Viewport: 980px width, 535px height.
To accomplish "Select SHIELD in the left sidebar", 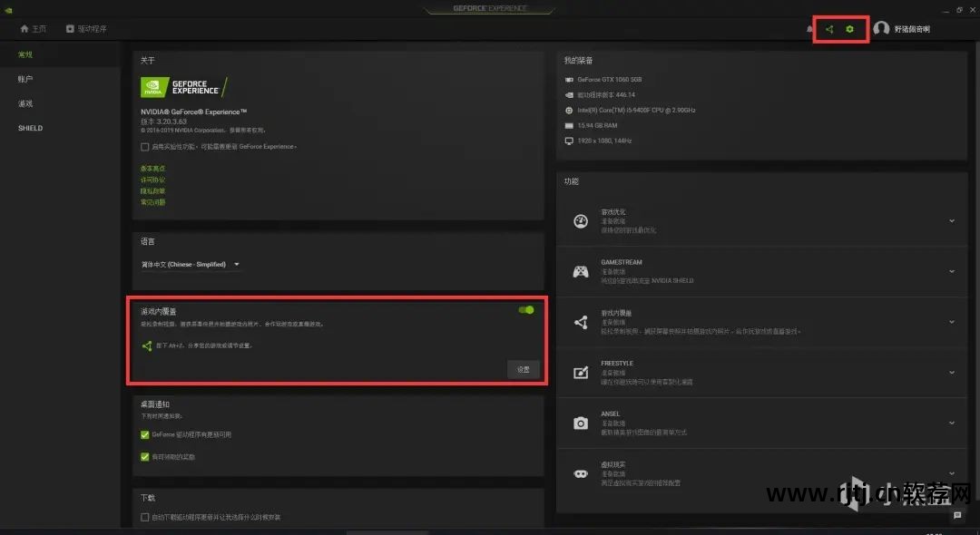I will [30, 128].
